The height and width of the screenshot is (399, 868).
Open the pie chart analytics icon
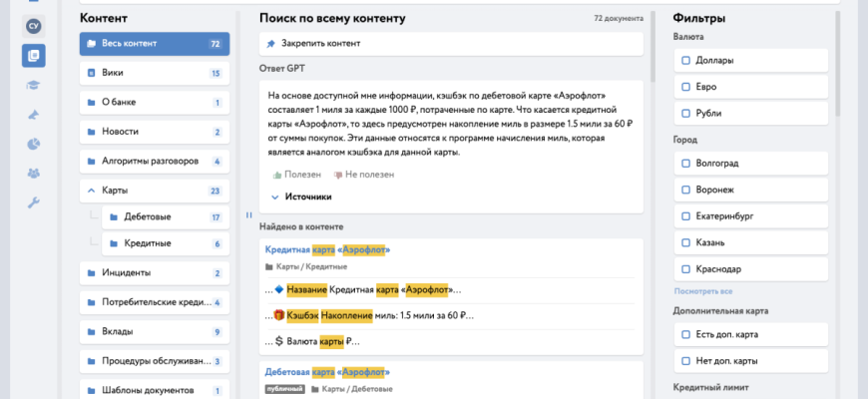pyautogui.click(x=33, y=145)
